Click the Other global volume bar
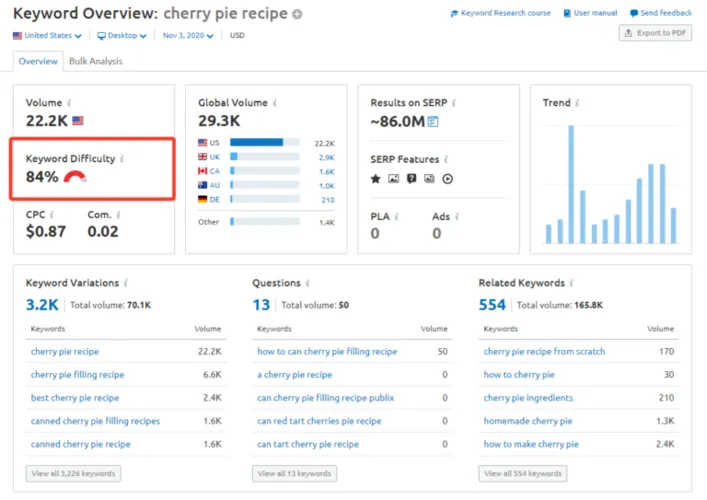 pyautogui.click(x=265, y=221)
